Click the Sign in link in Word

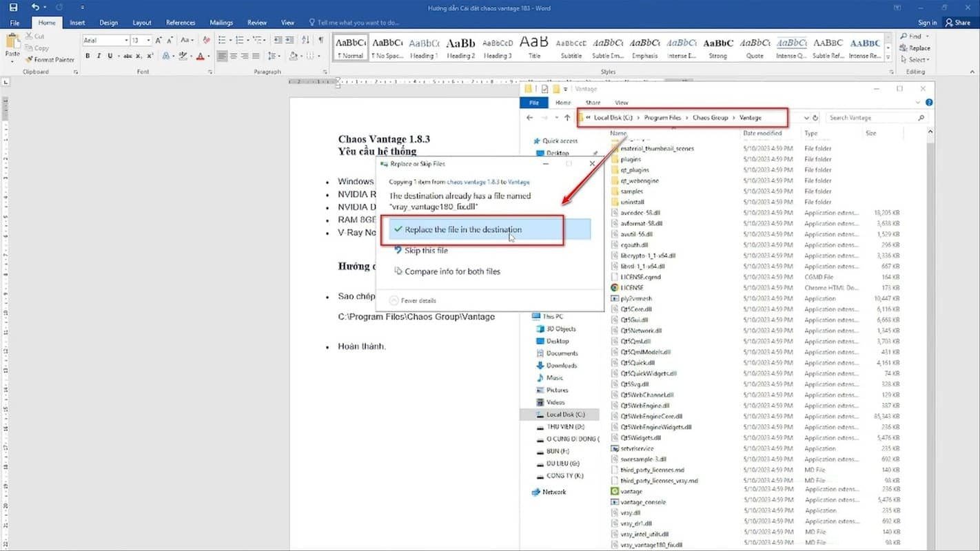(x=928, y=23)
